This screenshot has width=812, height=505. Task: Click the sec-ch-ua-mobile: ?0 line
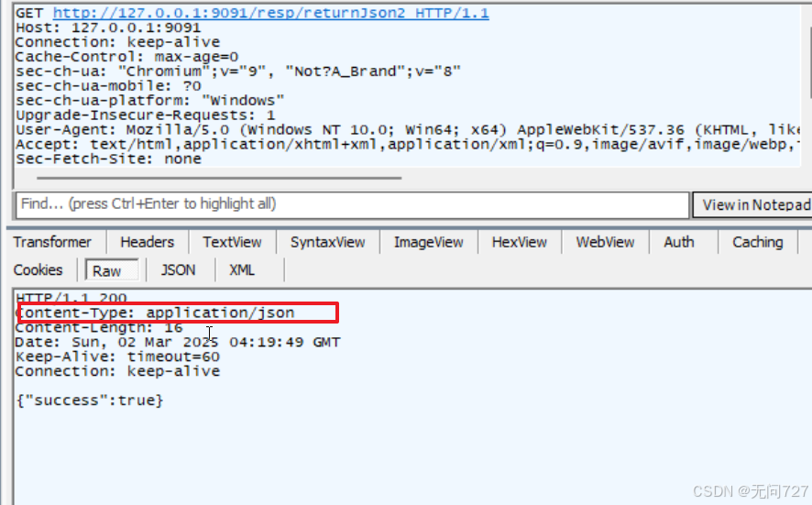108,86
